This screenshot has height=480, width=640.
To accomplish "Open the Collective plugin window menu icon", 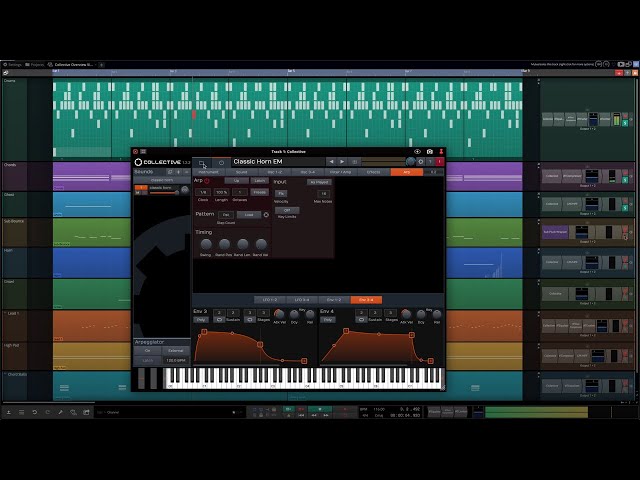I will point(143,151).
